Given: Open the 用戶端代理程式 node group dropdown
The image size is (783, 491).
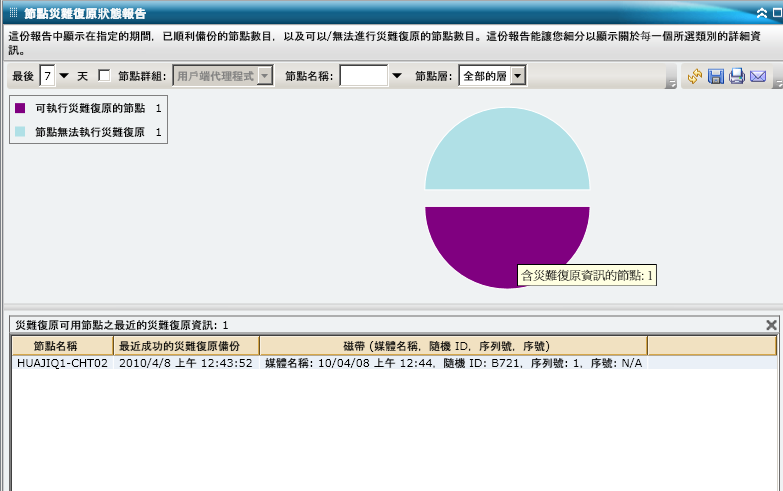Looking at the screenshot, I should click(265, 76).
